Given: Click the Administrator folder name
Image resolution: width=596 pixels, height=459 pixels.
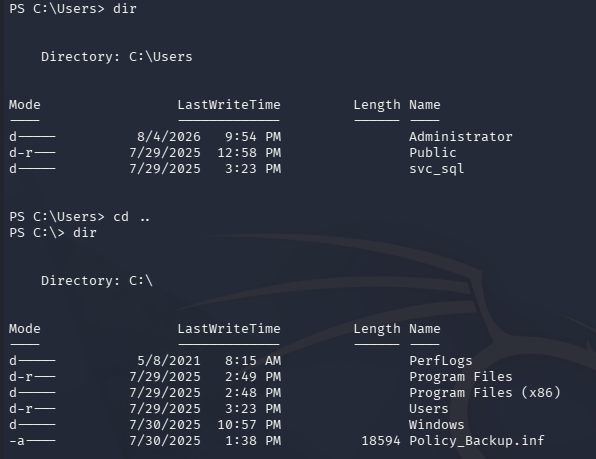Looking at the screenshot, I should point(461,137).
